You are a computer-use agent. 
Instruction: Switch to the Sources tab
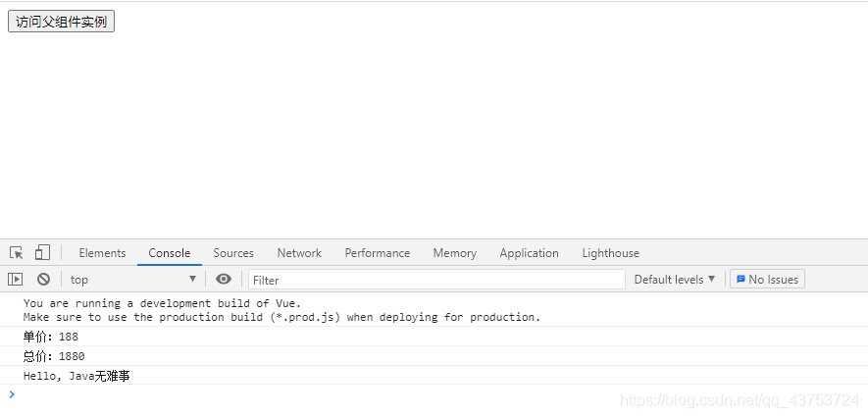tap(233, 253)
